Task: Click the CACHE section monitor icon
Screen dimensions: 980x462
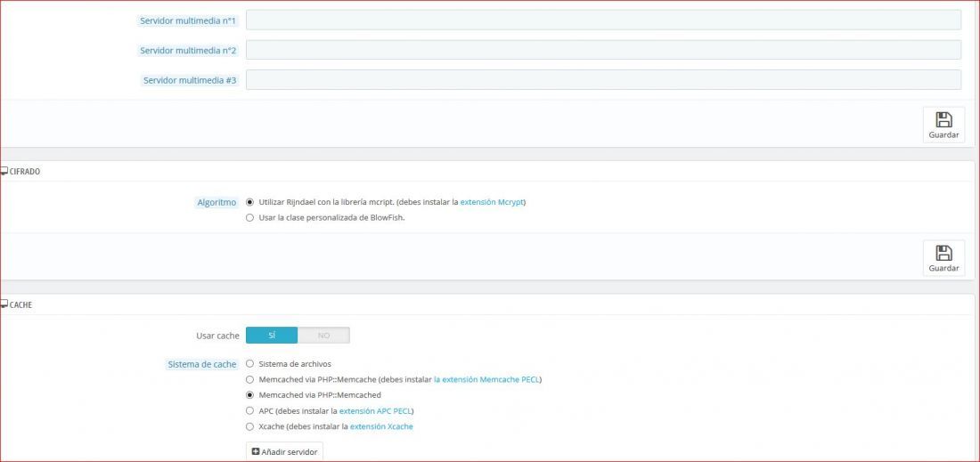Action: [4, 304]
